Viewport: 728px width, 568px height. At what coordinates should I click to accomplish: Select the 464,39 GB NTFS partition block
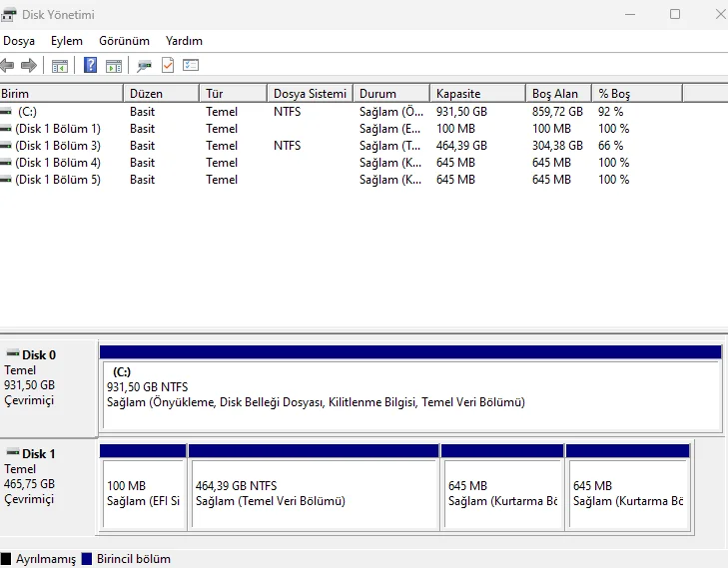(314, 493)
